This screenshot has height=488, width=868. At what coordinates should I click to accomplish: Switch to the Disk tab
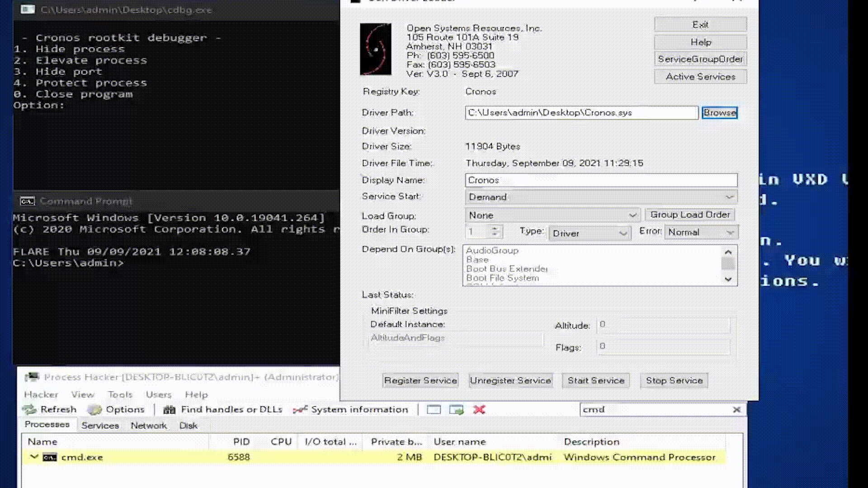pos(188,426)
